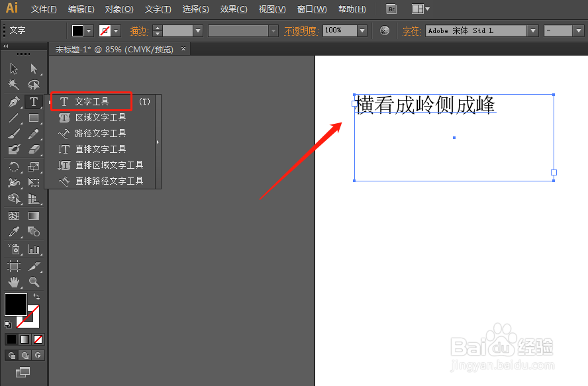Open the 效果(C) menu

pos(234,9)
